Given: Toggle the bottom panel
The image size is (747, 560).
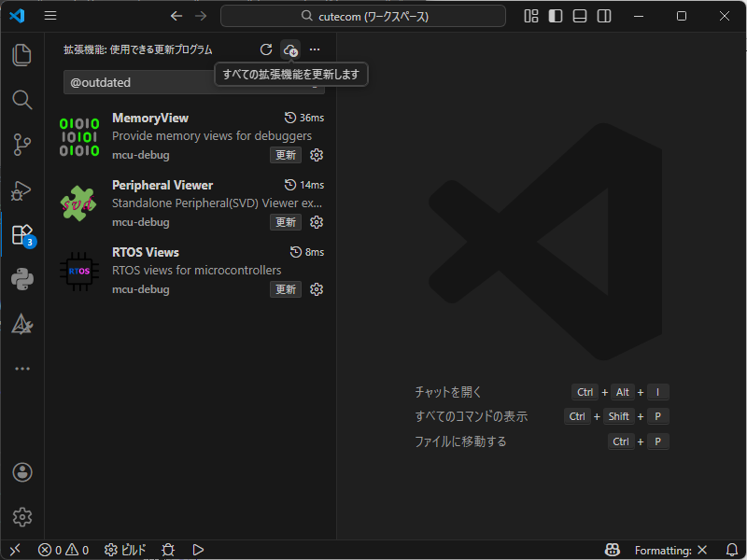Looking at the screenshot, I should 579,16.
